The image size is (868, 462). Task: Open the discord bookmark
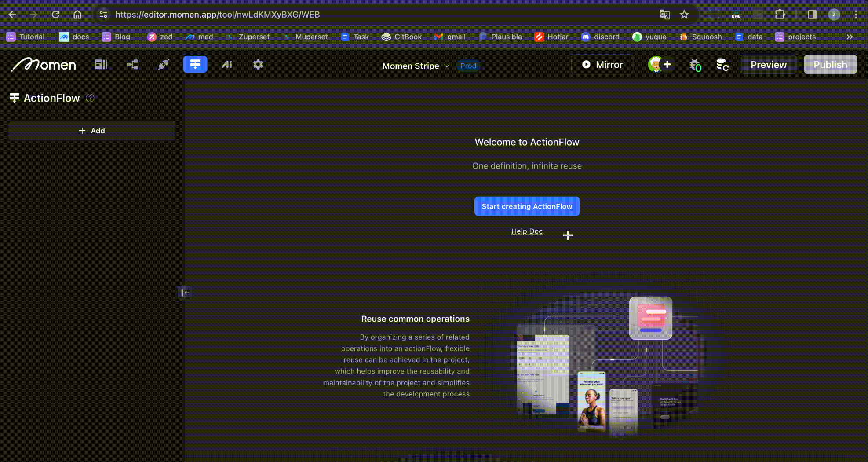pos(600,37)
